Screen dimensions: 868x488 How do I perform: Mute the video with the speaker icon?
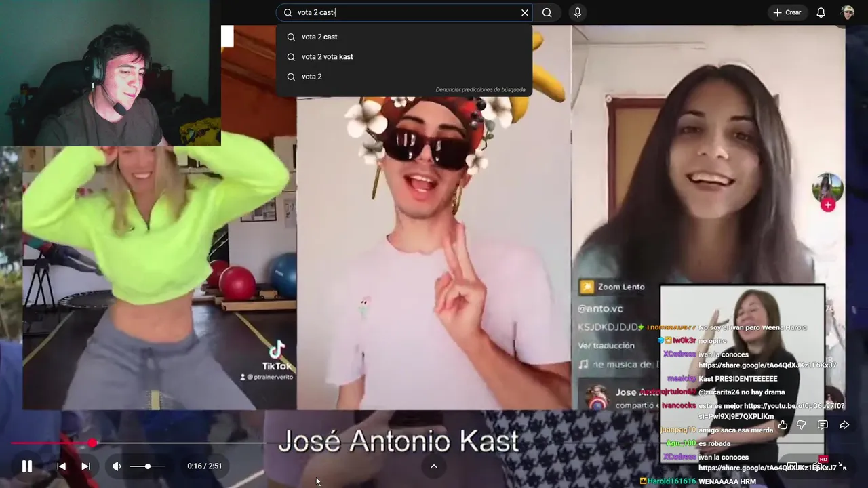tap(117, 466)
